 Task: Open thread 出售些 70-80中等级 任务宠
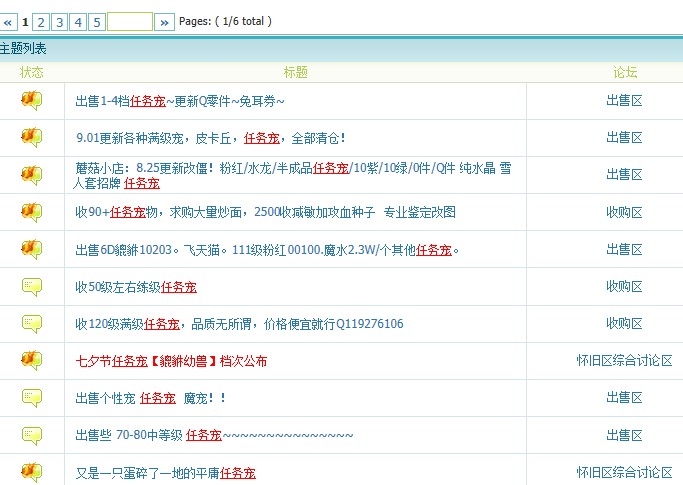click(x=214, y=435)
